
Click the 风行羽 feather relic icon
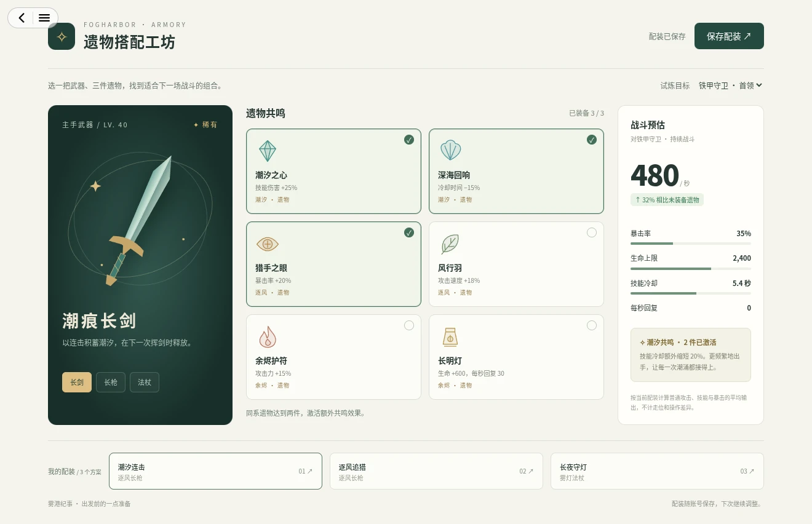pyautogui.click(x=450, y=244)
